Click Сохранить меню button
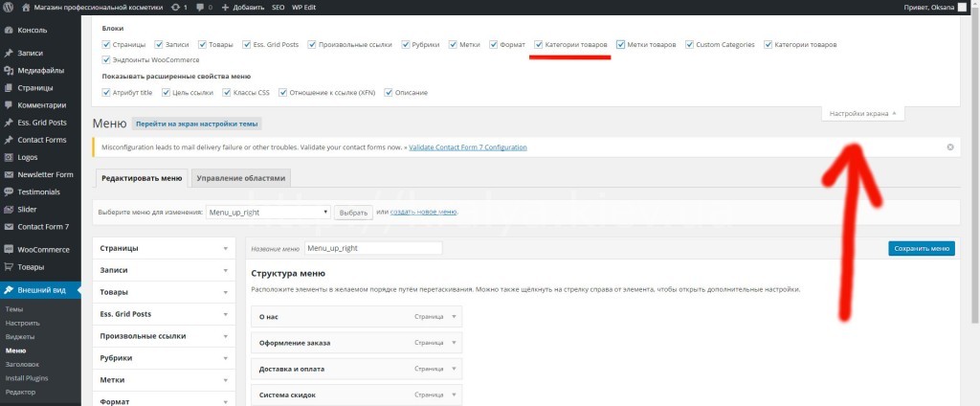The height and width of the screenshot is (406, 980). pyautogui.click(x=922, y=248)
